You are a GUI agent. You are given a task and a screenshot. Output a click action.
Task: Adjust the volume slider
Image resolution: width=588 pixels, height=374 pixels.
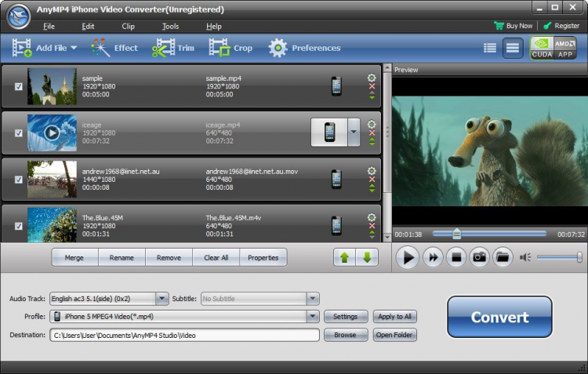tap(559, 257)
